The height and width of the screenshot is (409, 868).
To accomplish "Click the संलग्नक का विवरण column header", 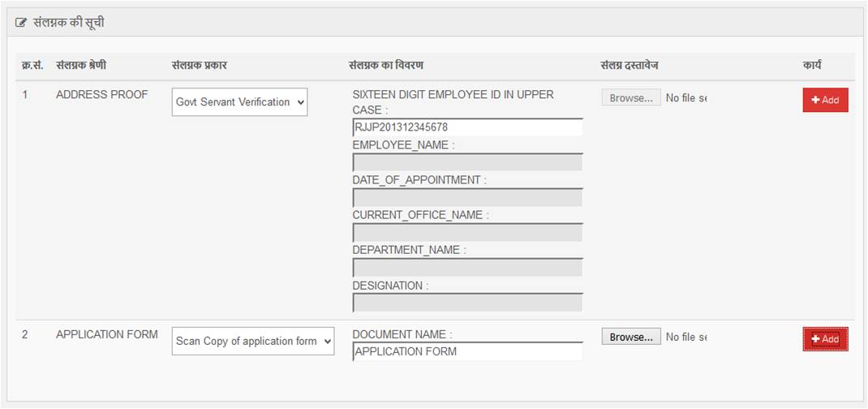I will [x=385, y=65].
